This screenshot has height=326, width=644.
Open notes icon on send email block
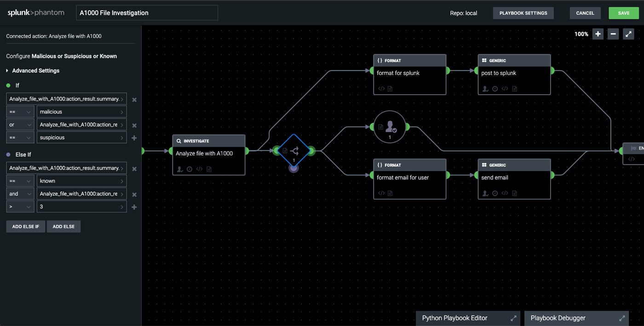[x=514, y=193]
